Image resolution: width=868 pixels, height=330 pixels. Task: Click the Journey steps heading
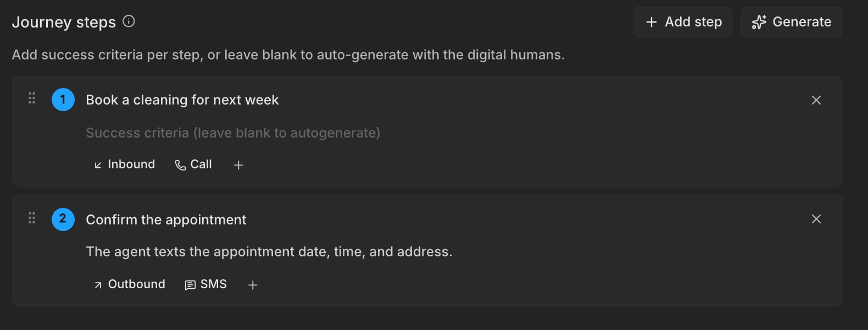coord(64,22)
